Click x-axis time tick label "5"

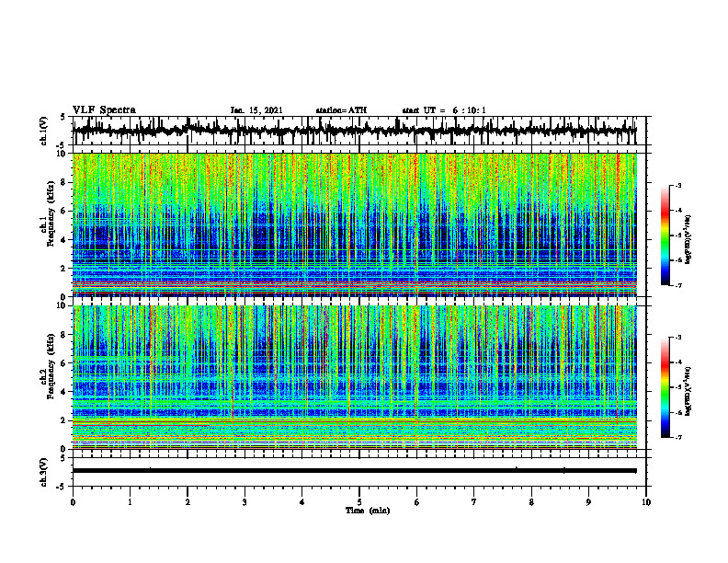coord(359,502)
